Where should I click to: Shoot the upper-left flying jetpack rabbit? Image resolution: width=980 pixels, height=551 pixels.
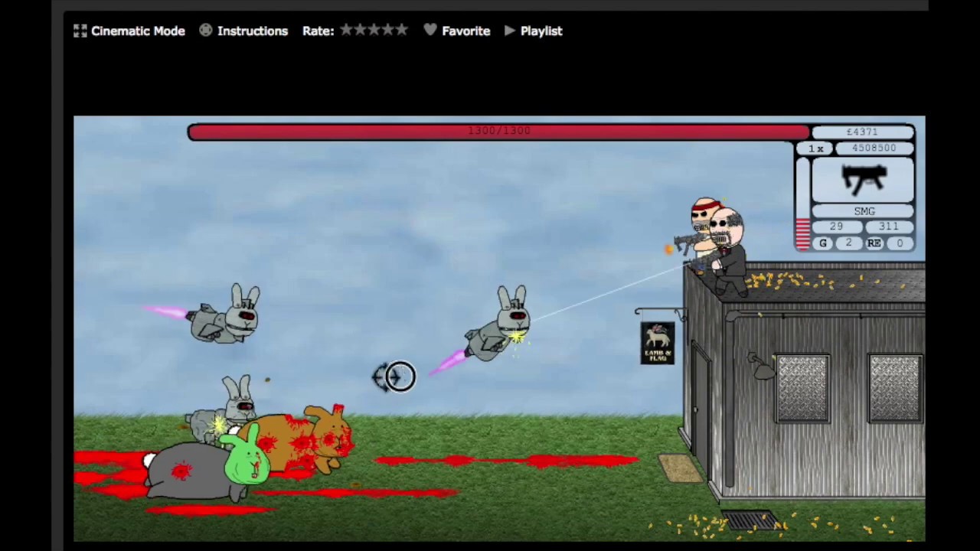point(226,315)
